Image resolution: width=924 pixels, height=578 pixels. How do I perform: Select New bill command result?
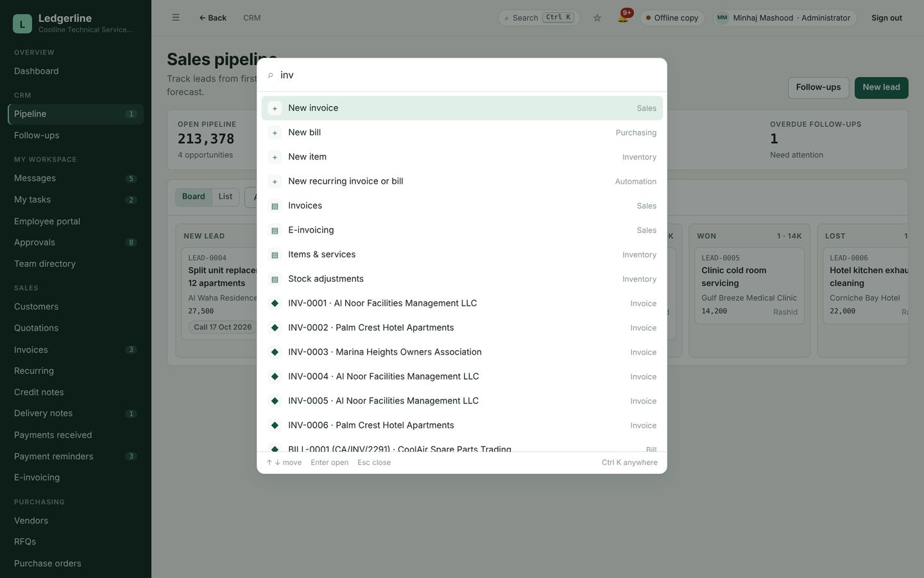462,132
